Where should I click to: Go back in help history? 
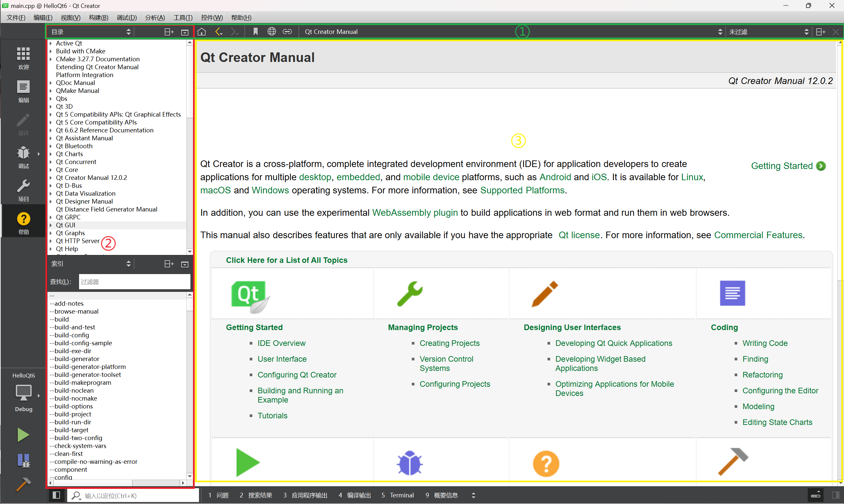[x=219, y=32]
